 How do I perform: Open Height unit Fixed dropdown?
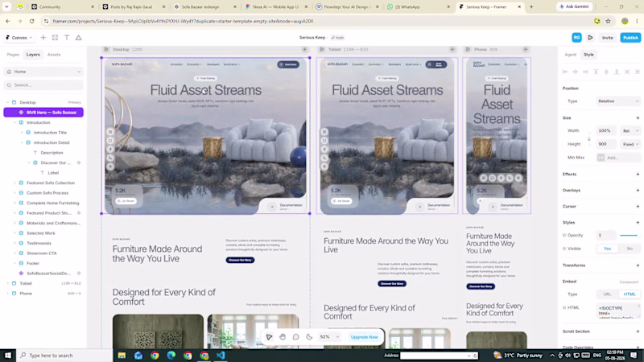click(630, 145)
